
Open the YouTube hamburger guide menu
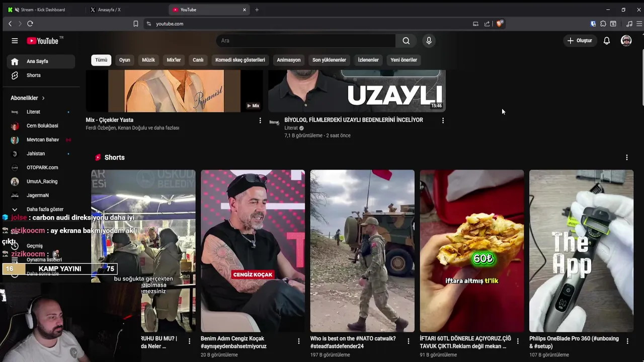click(x=15, y=41)
